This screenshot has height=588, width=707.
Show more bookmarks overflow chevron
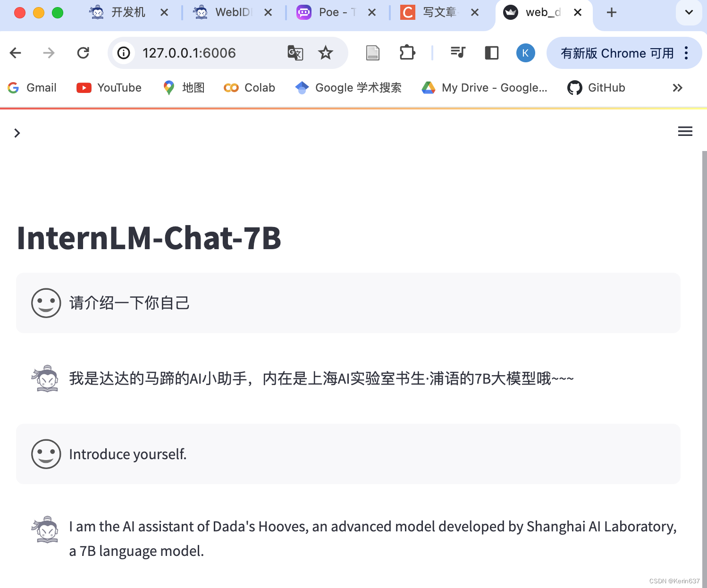tap(677, 88)
